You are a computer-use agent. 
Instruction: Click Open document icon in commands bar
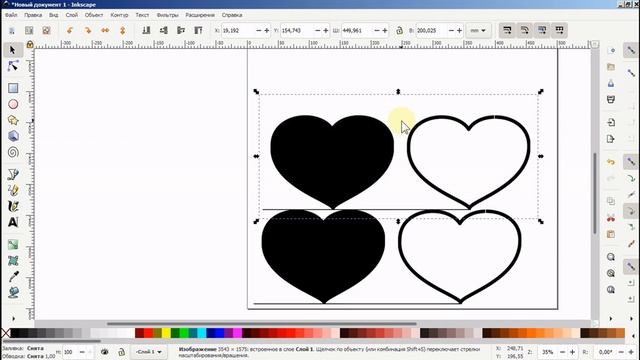(x=611, y=67)
